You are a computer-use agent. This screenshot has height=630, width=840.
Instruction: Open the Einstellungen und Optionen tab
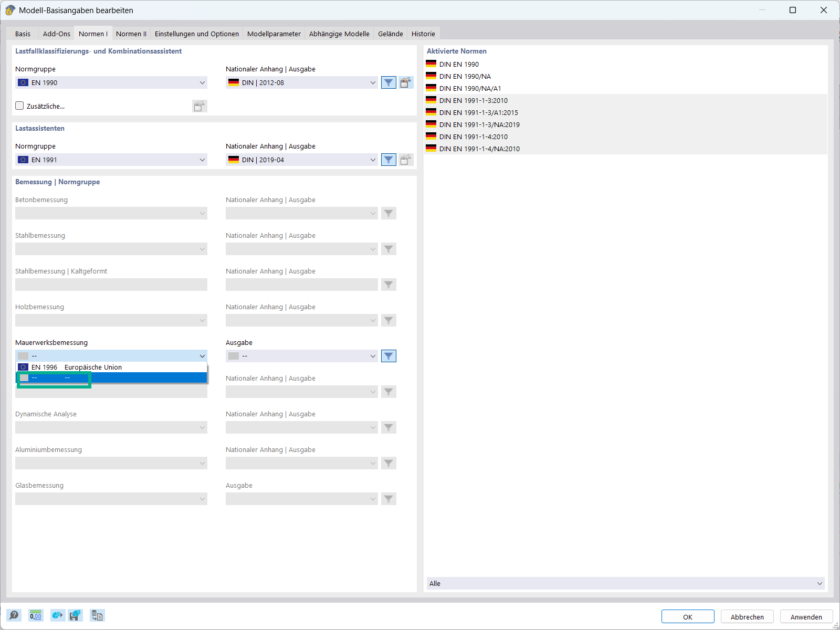click(197, 34)
